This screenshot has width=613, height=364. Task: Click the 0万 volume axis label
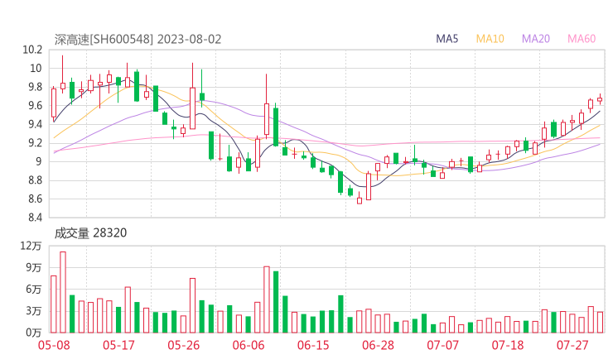[x=34, y=333]
